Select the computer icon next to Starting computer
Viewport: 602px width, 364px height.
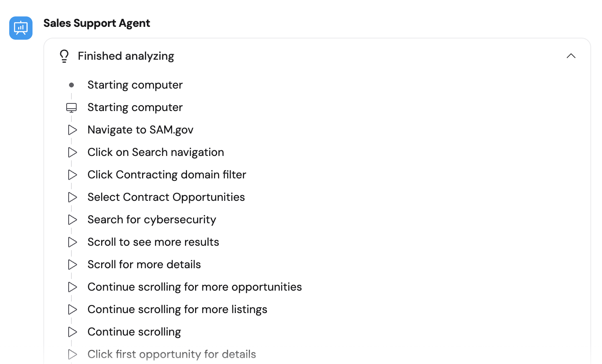(71, 107)
